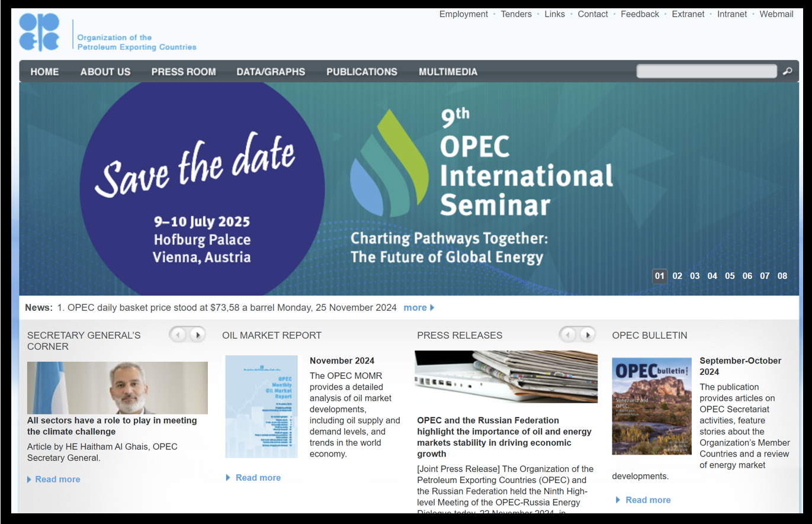The image size is (812, 524).
Task: Previous arrow in Secretary General's Corner
Action: click(178, 335)
